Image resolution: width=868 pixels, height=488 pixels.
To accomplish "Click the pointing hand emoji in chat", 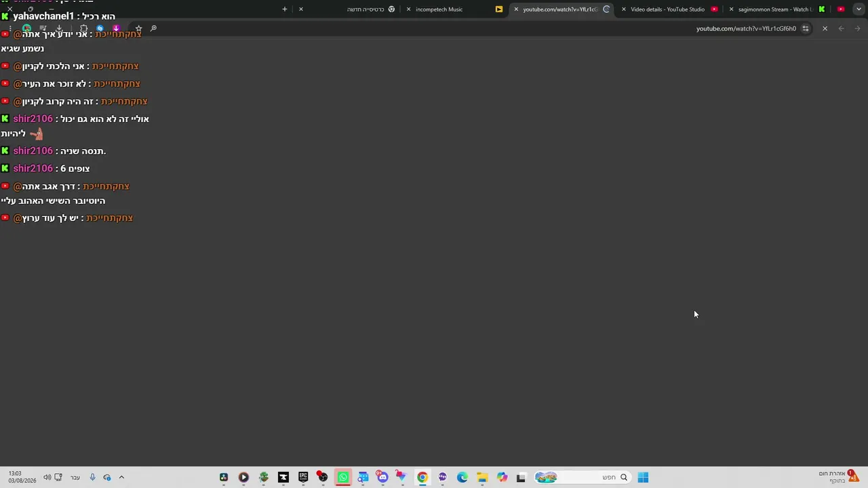I will pyautogui.click(x=37, y=134).
